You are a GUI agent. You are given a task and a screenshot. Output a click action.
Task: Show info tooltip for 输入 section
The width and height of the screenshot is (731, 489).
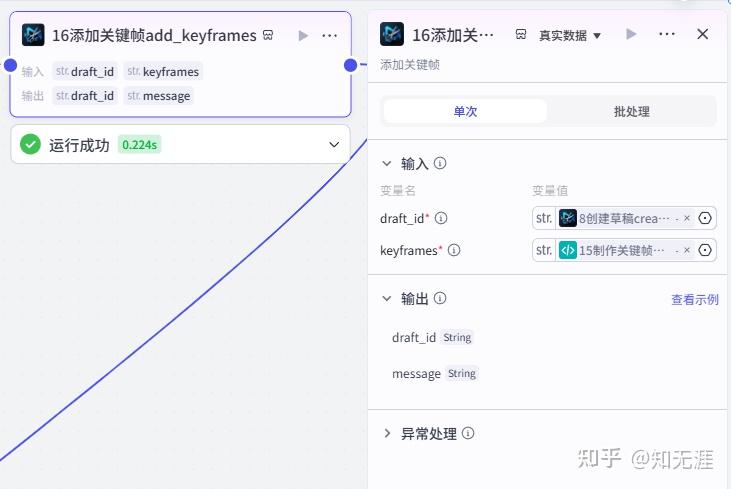(x=440, y=163)
